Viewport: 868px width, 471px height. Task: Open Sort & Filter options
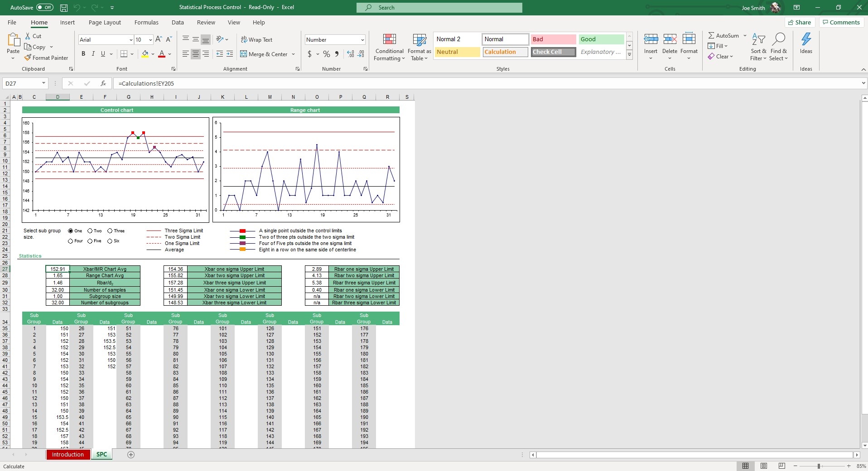tap(758, 47)
